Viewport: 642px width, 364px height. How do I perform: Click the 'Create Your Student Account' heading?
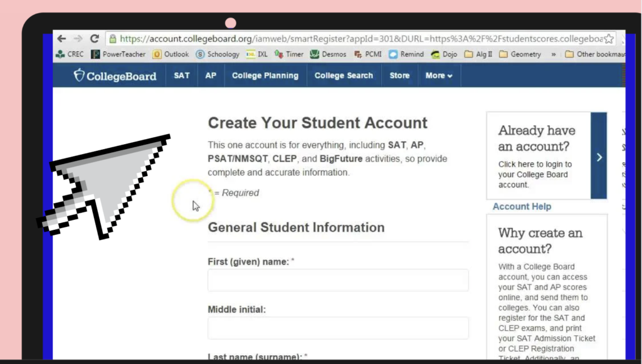[318, 123]
